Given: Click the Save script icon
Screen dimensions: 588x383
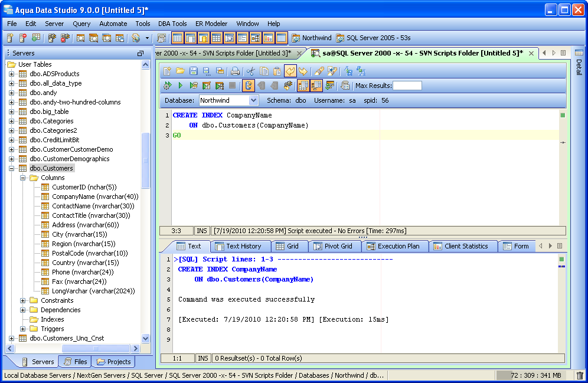Looking at the screenshot, I should [x=193, y=71].
